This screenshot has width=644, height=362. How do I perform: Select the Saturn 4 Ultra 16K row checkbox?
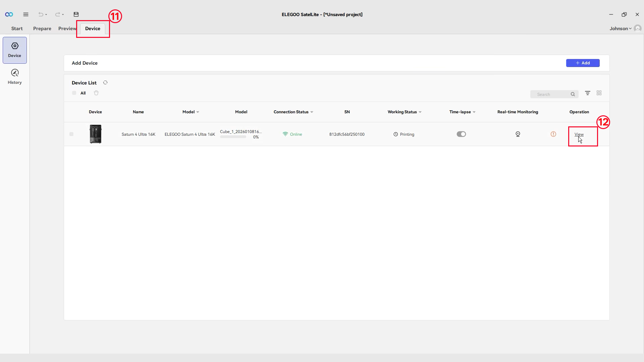coord(71,134)
